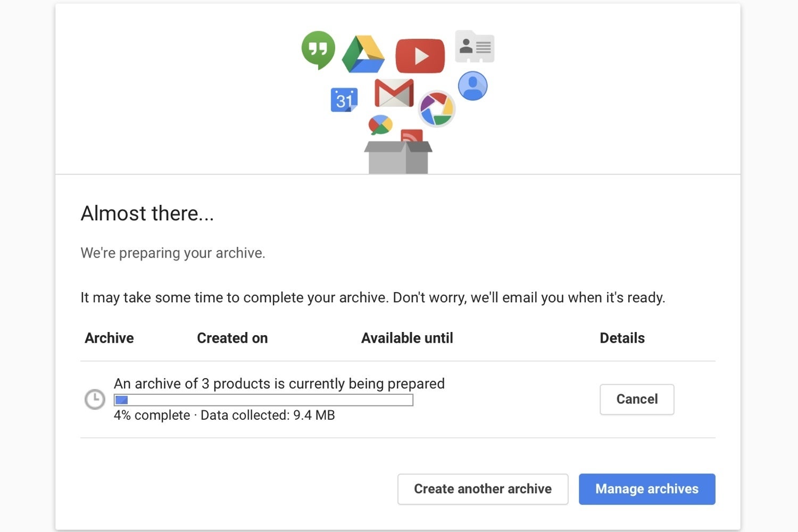Click the archive progress bar
Image resolution: width=798 pixels, height=532 pixels.
[263, 400]
